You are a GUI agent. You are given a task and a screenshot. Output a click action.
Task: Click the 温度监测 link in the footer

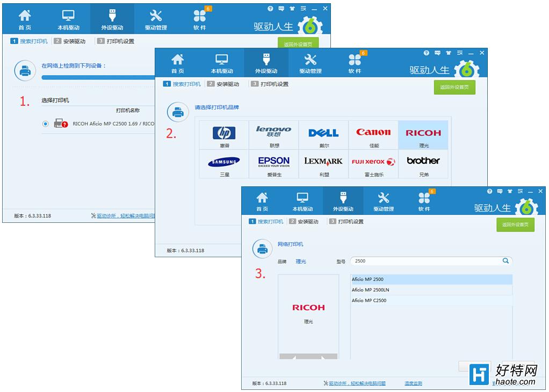tap(413, 383)
